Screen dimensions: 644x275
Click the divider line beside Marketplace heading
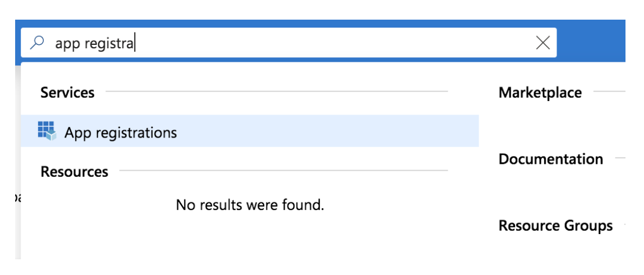tap(609, 91)
